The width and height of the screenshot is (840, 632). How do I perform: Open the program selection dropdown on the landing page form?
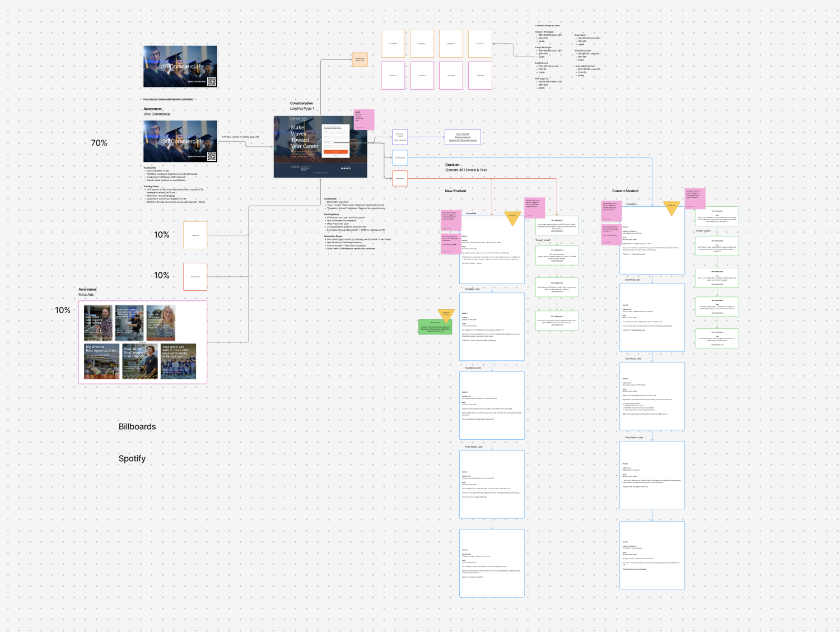(x=335, y=146)
